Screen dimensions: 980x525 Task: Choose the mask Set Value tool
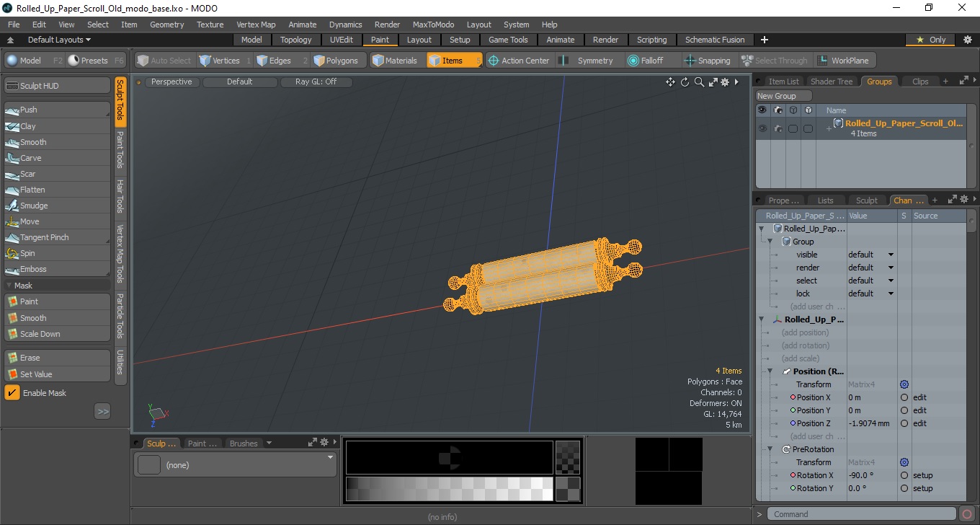(58, 374)
